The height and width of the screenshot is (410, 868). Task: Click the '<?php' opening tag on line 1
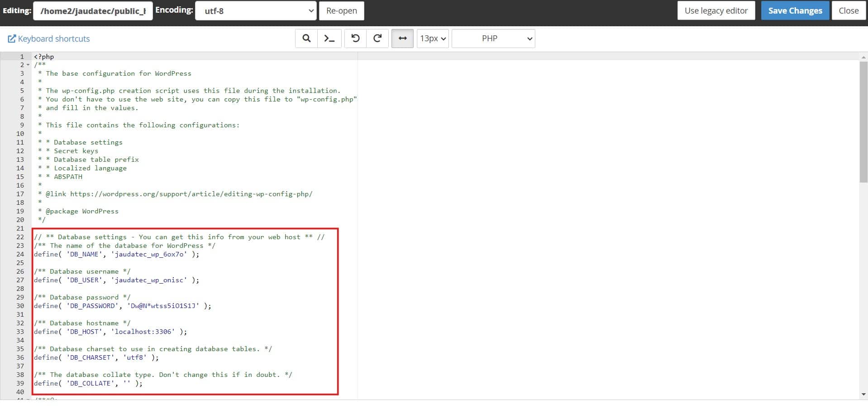click(44, 57)
